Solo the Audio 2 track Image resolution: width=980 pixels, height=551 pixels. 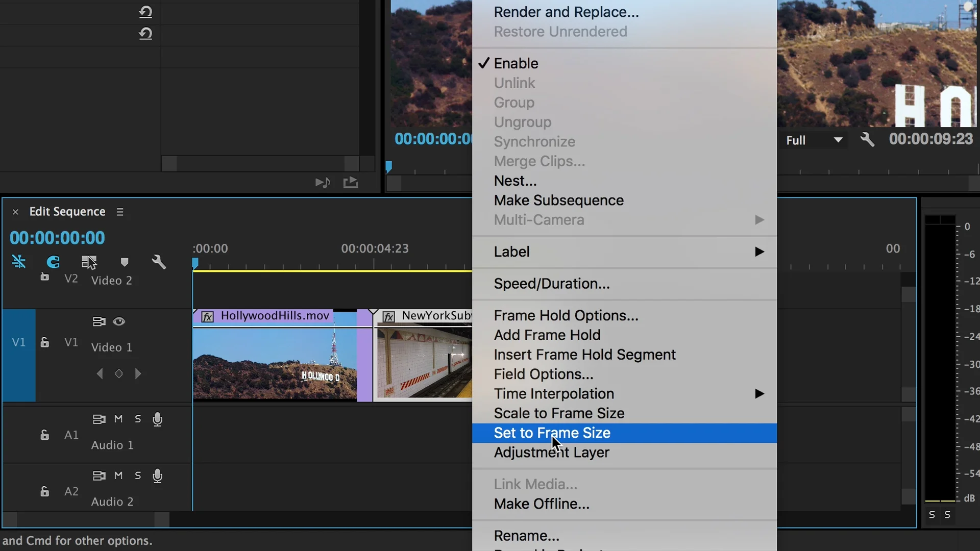138,475
